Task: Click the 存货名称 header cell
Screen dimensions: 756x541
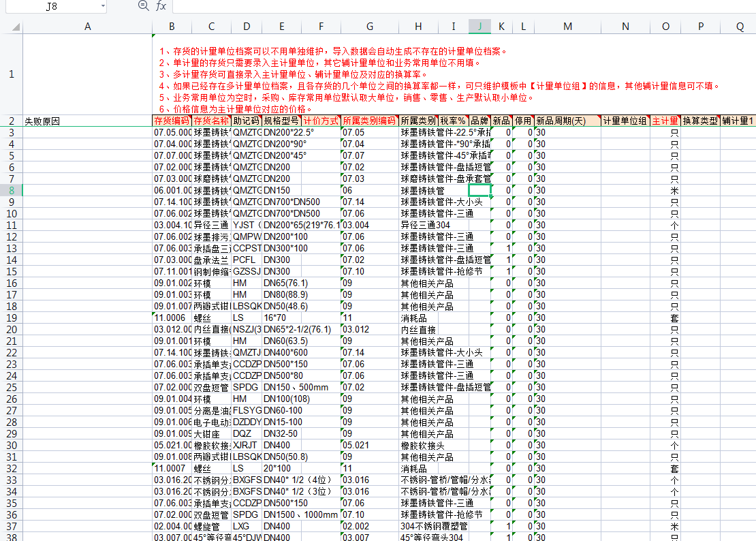Action: [x=211, y=121]
